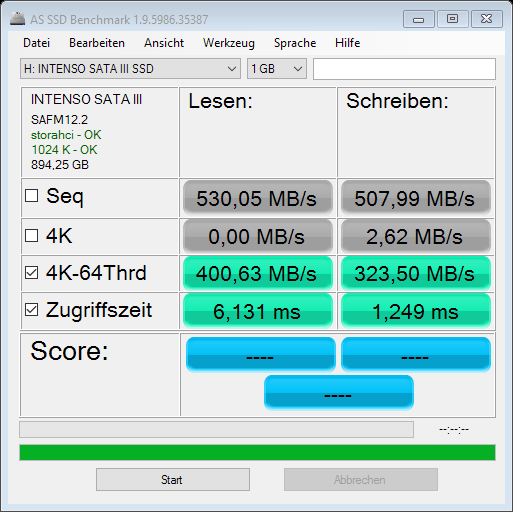This screenshot has width=513, height=512.
Task: Enable the Seq test checkbox
Action: pyautogui.click(x=32, y=196)
